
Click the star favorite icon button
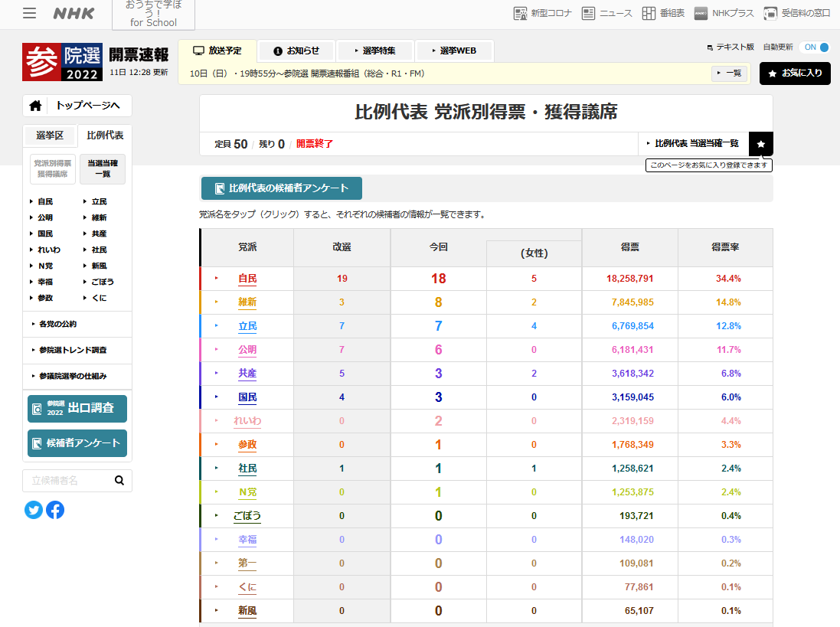tap(761, 143)
